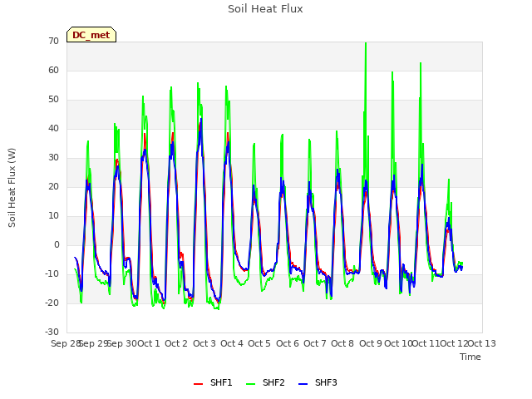Screen dimensions: 532x399
Task: Click the 20 y-axis tick label
Action: click(53, 186)
